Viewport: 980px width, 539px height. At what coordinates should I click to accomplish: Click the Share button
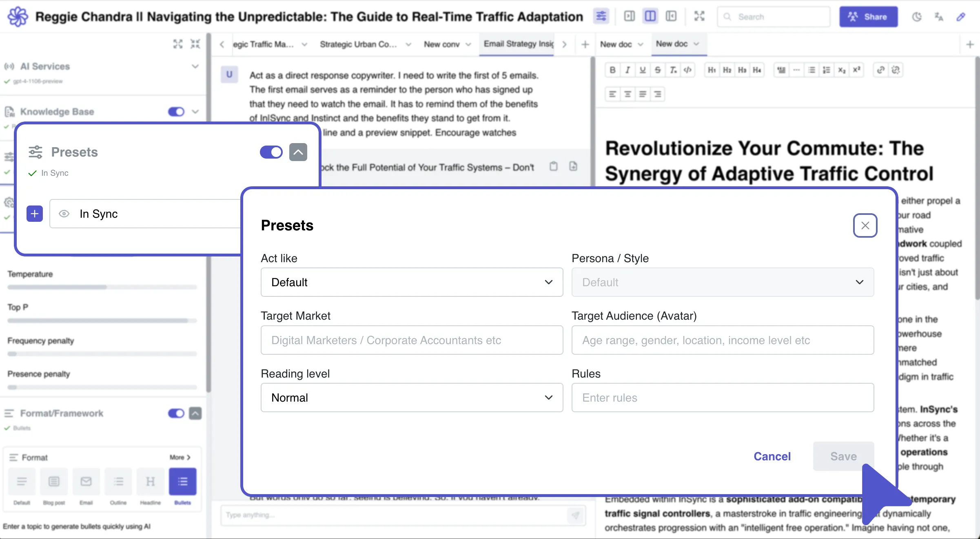click(868, 17)
